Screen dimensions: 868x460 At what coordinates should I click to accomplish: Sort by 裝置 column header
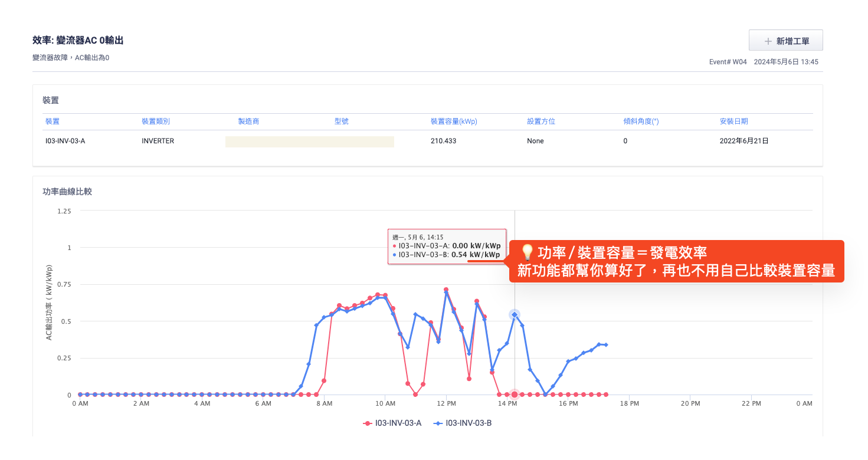[x=53, y=121]
